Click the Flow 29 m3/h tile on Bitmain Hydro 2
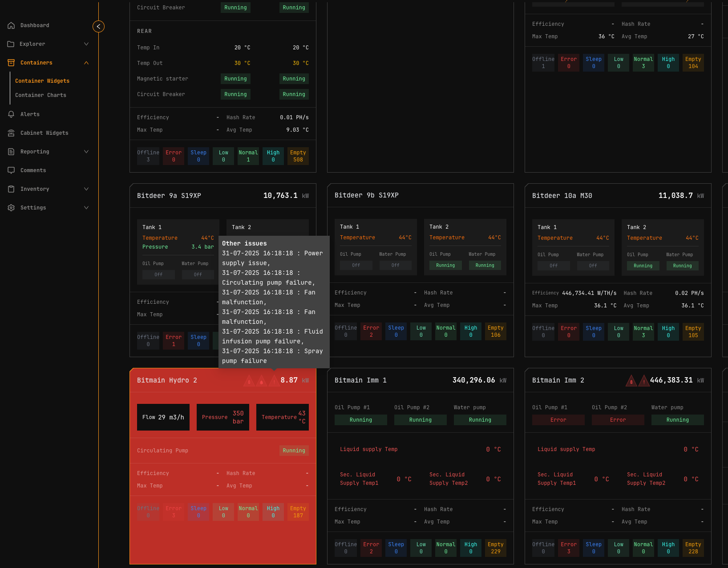 pyautogui.click(x=163, y=417)
